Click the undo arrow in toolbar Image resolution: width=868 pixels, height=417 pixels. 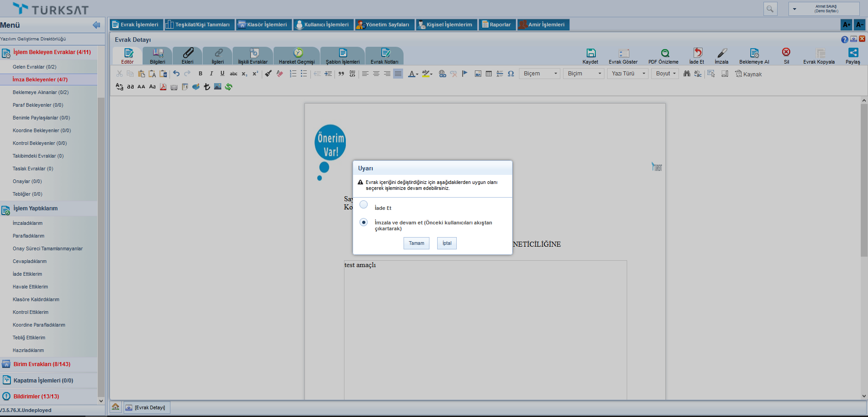pyautogui.click(x=176, y=74)
